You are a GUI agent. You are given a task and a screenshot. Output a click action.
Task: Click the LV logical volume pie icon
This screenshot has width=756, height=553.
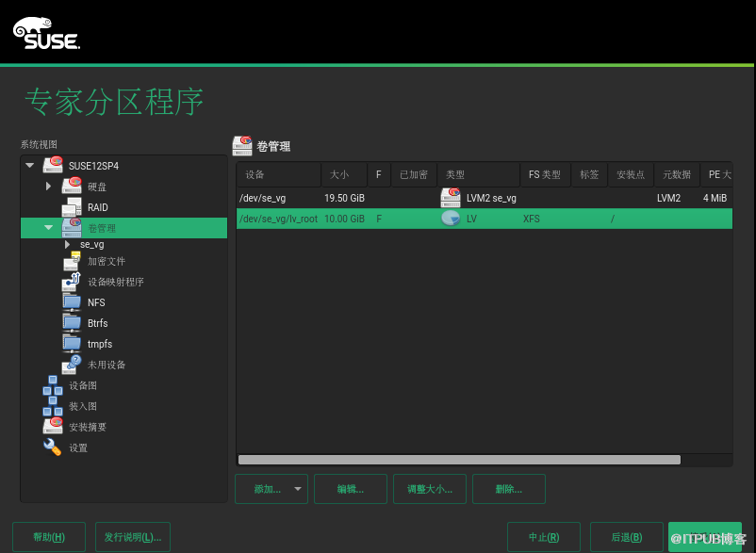click(451, 219)
